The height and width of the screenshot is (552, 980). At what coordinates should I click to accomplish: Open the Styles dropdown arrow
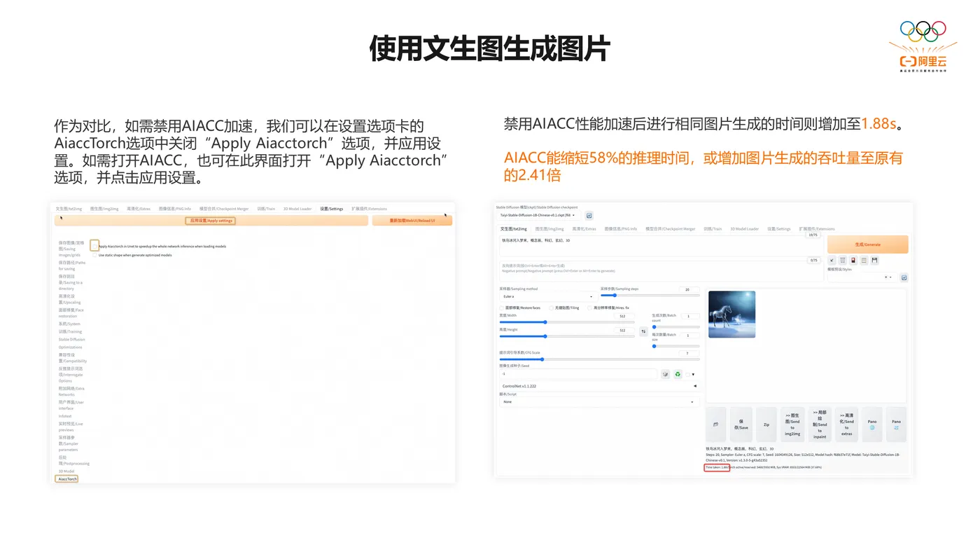[892, 277]
